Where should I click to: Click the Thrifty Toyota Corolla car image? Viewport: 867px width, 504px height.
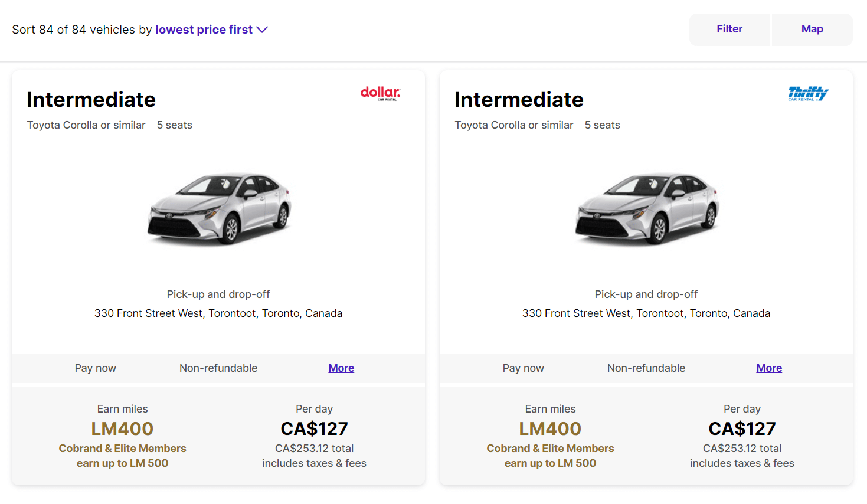[647, 208]
